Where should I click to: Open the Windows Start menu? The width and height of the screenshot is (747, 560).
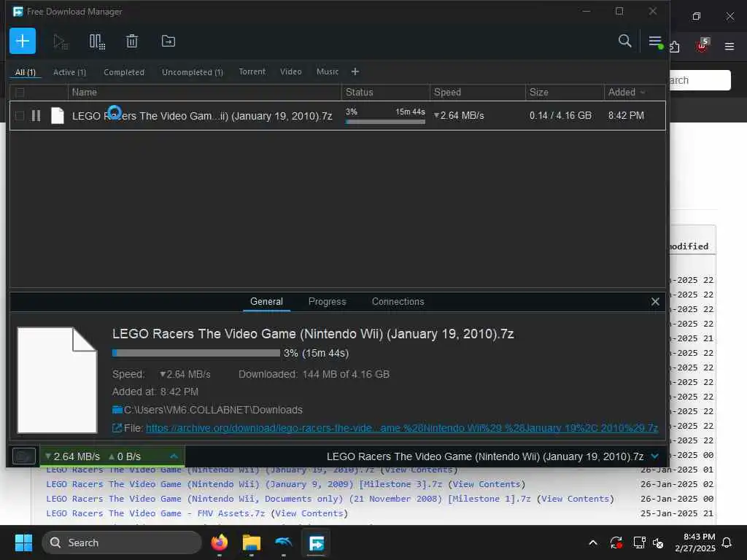23,542
